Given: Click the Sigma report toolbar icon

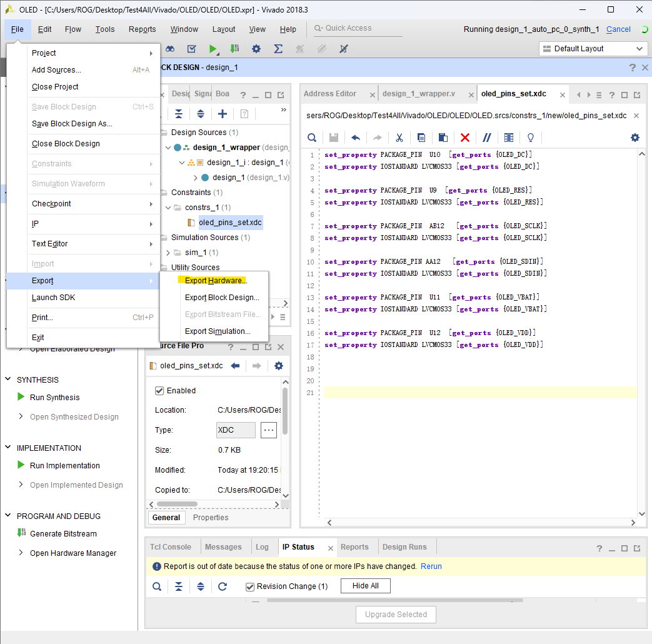Looking at the screenshot, I should [278, 49].
